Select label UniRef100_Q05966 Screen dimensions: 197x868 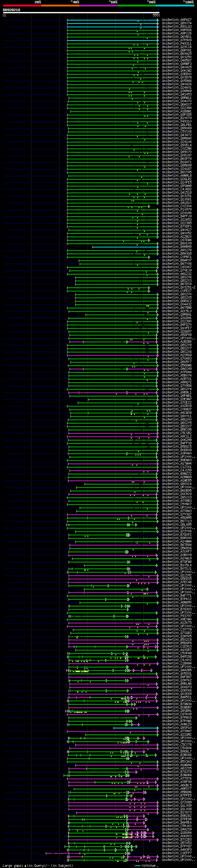(177, 81)
